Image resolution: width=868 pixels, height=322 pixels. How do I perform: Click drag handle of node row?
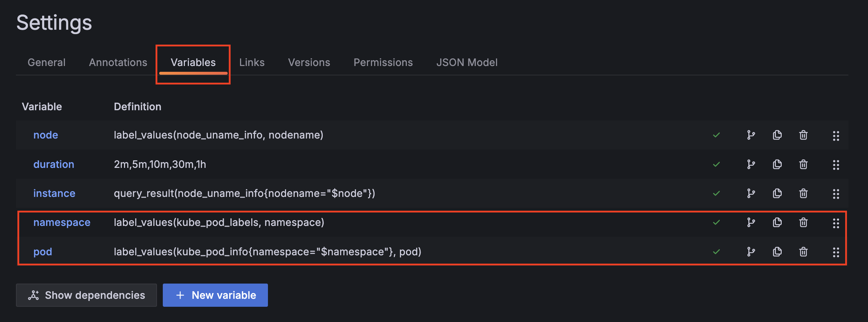click(x=836, y=136)
